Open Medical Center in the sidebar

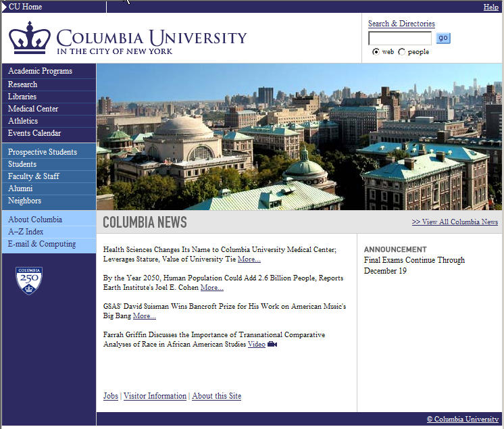click(x=33, y=109)
